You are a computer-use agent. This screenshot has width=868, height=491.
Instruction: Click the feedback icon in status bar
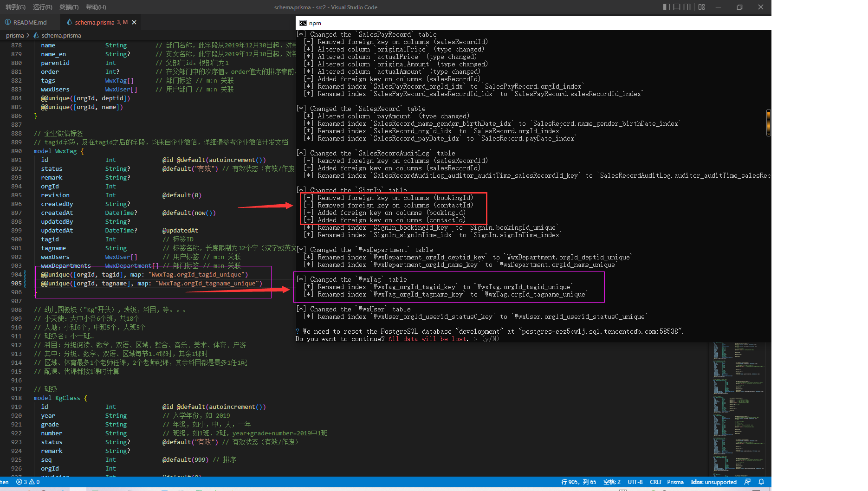pos(748,482)
